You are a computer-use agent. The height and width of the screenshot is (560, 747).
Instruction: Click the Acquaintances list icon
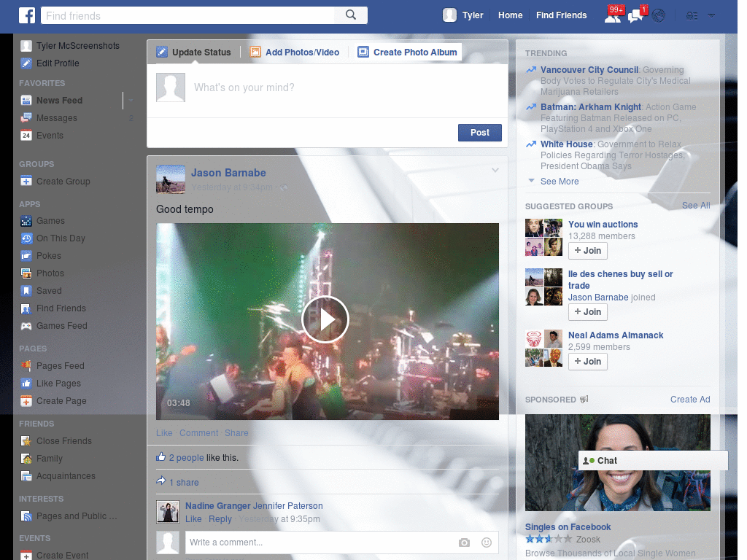pos(26,475)
